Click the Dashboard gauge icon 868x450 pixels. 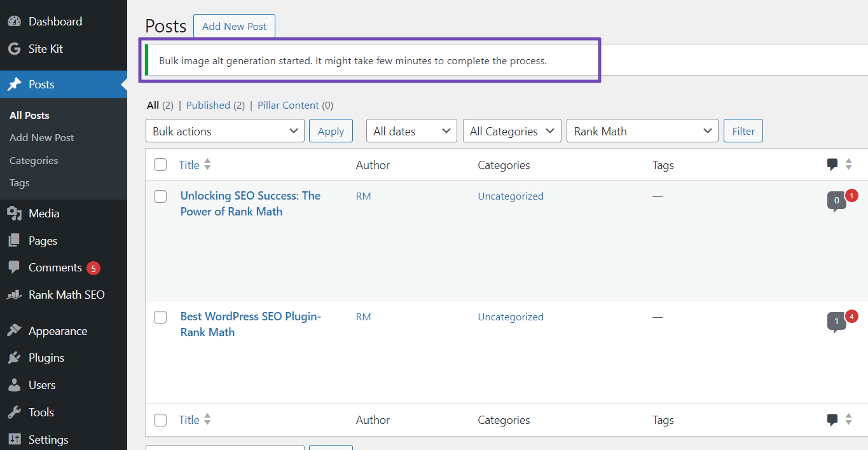14,22
